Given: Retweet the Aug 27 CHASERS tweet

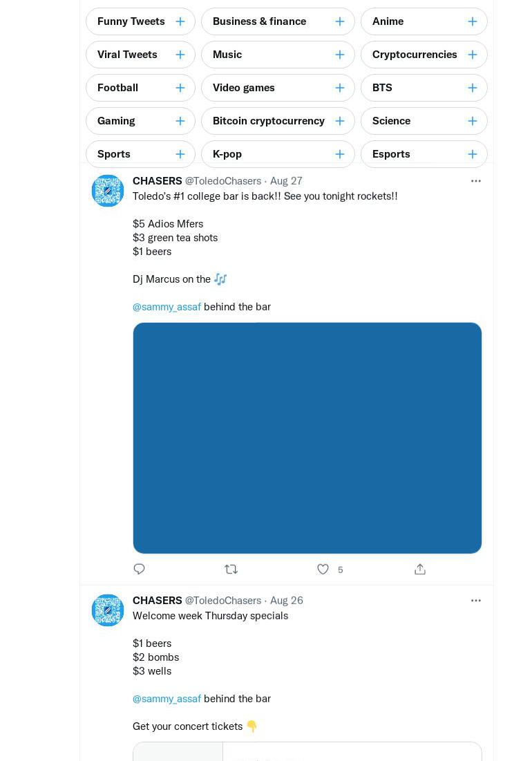Looking at the screenshot, I should pos(231,570).
